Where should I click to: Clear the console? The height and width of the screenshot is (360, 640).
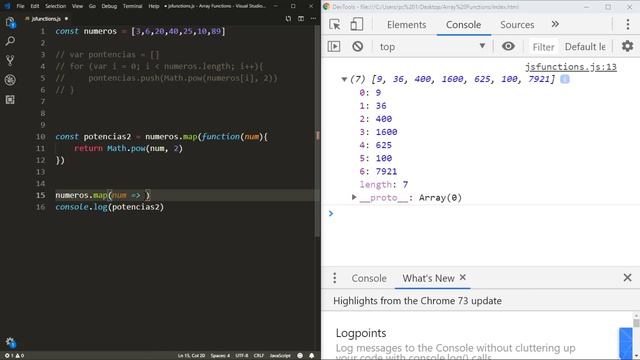click(x=358, y=46)
